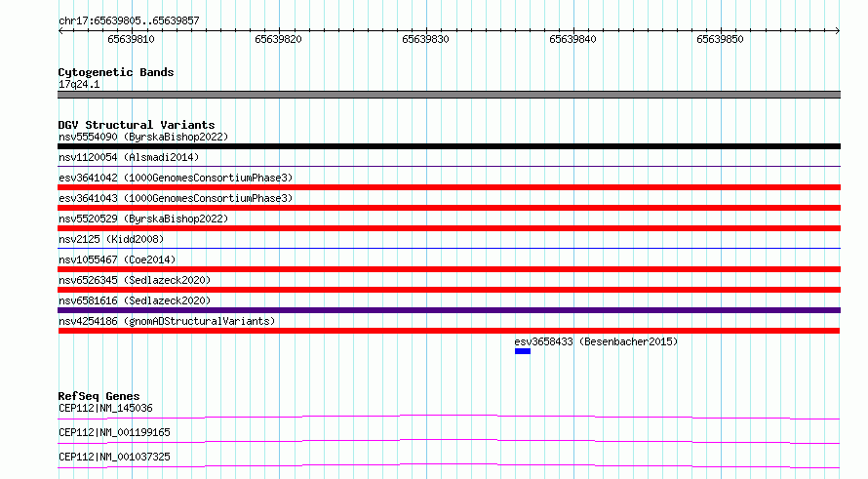Open transcript CEP112|NM_001199165 label
Image resolution: width=868 pixels, height=479 pixels.
114,432
